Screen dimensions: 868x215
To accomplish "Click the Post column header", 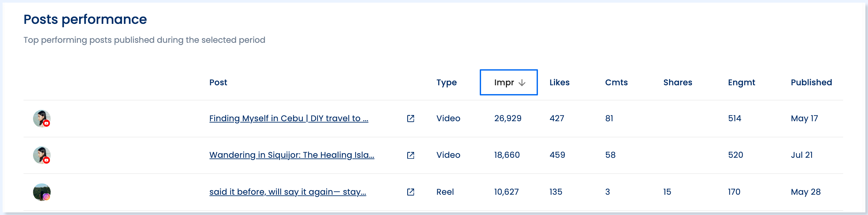I will pyautogui.click(x=218, y=83).
